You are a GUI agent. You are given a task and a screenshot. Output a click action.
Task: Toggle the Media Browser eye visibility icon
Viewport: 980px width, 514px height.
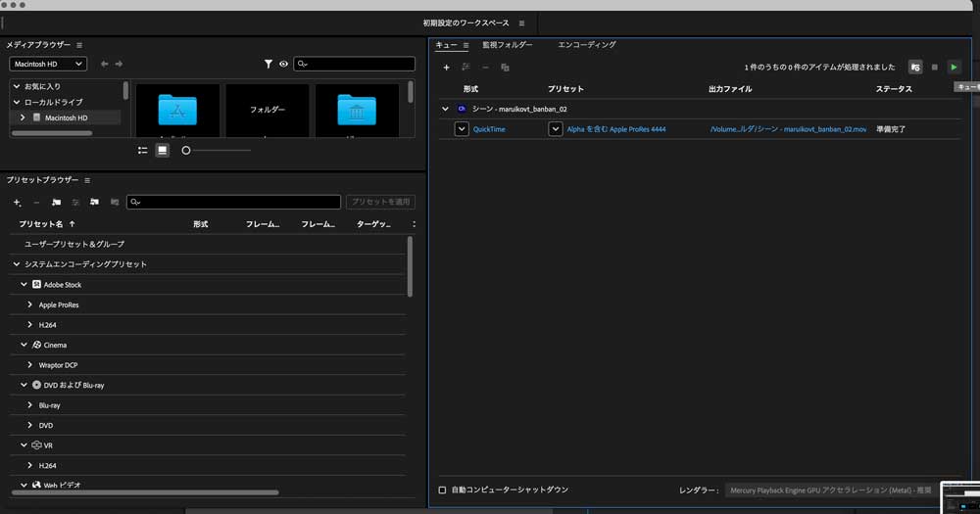click(284, 64)
